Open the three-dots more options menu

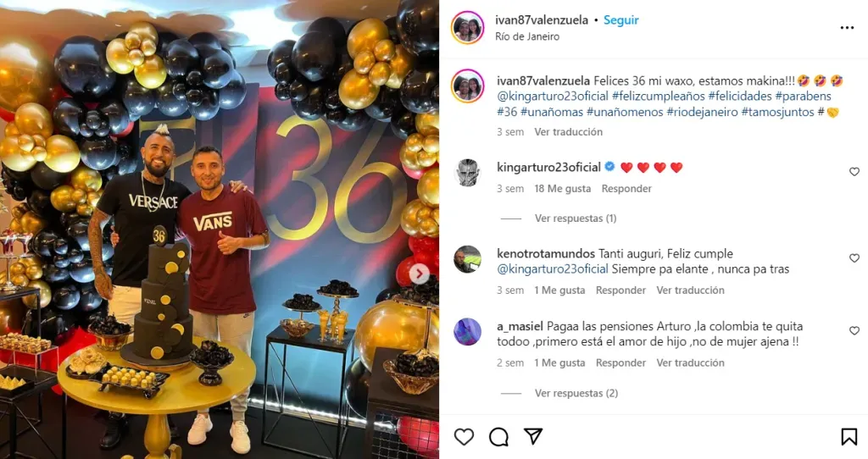[x=847, y=28]
